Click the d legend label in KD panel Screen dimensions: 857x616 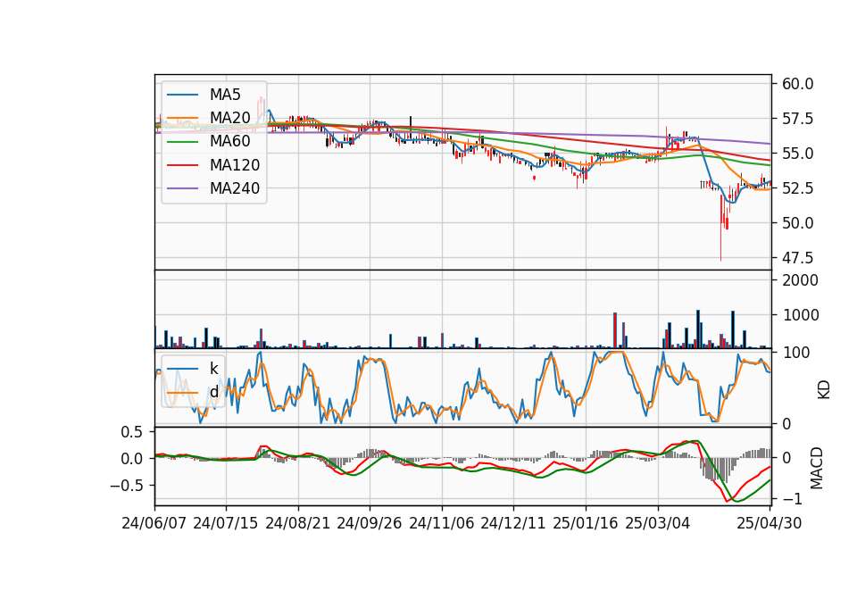(x=213, y=392)
